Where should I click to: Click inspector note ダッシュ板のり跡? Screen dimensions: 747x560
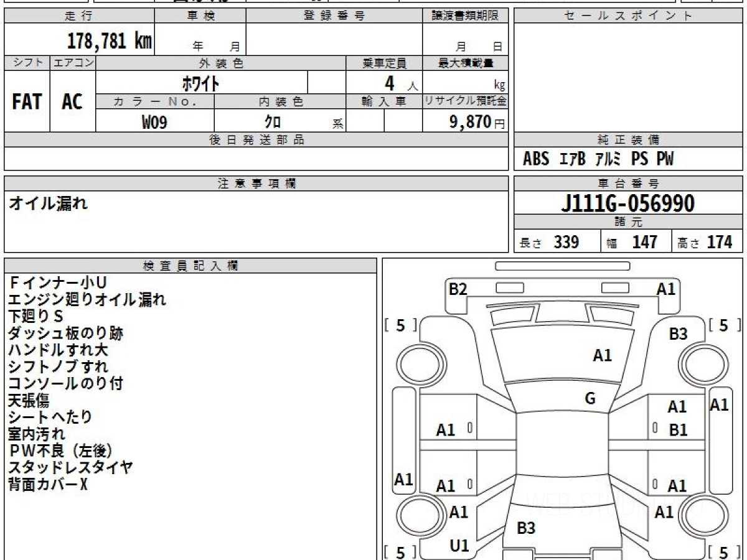(65, 334)
